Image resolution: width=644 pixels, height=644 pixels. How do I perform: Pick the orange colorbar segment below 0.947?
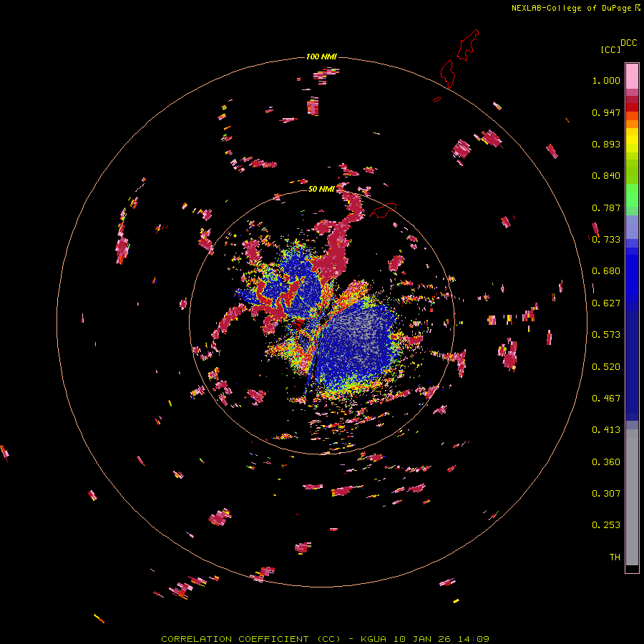632,124
